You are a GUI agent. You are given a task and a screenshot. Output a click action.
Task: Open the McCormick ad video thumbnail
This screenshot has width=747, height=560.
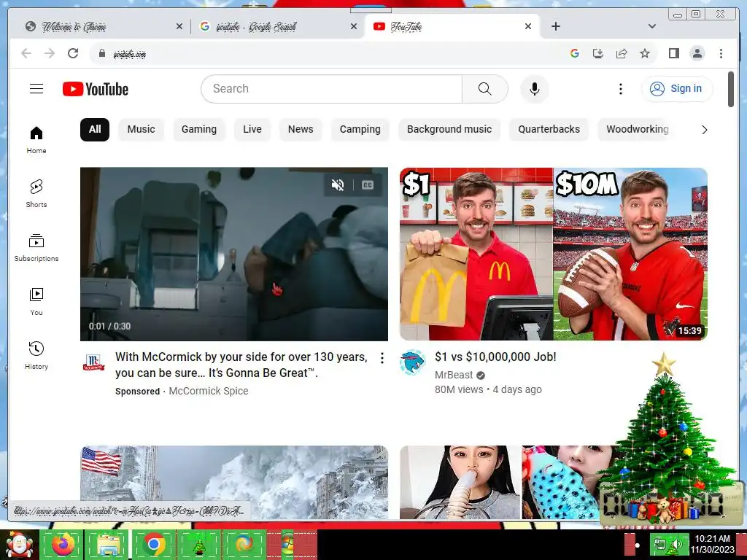[x=234, y=254]
